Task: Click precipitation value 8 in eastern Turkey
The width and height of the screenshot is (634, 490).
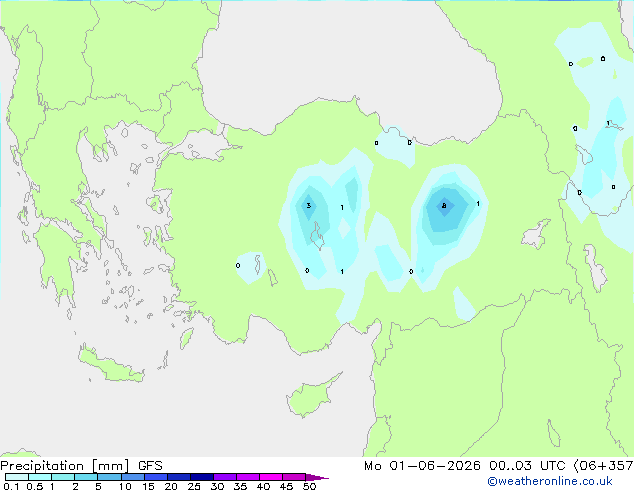Action: (x=444, y=206)
